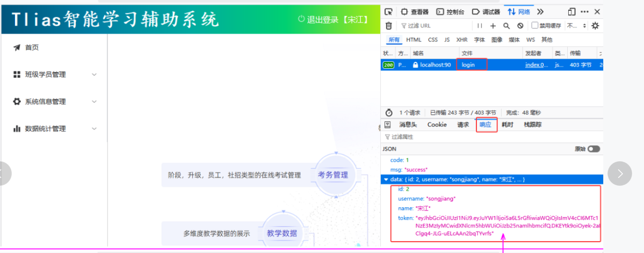Open network search with the magnifier icon

coord(506,26)
